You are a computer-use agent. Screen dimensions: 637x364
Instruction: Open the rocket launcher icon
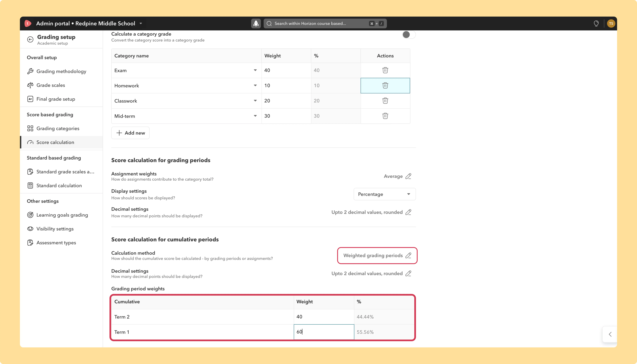pyautogui.click(x=256, y=24)
